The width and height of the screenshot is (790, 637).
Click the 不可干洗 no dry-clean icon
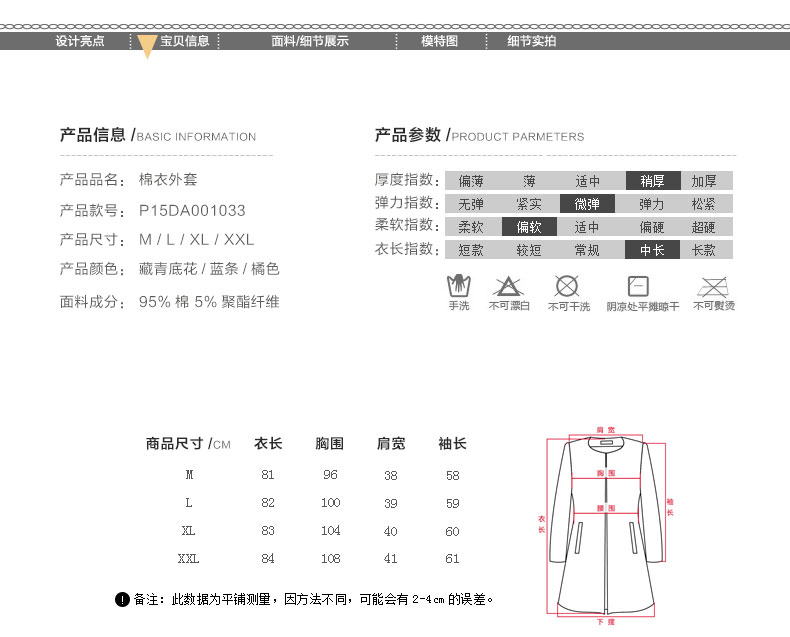tap(567, 286)
